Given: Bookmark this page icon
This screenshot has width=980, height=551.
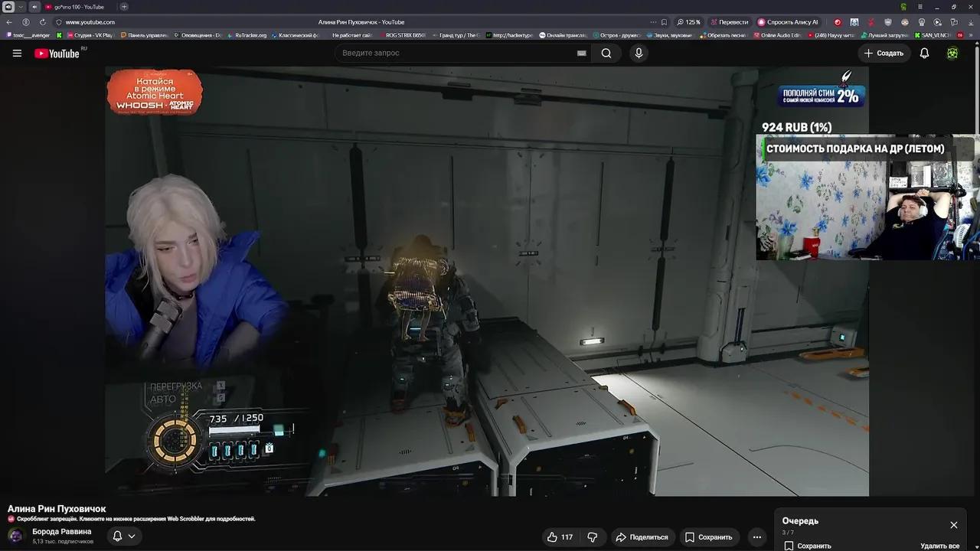Looking at the screenshot, I should coord(664,22).
